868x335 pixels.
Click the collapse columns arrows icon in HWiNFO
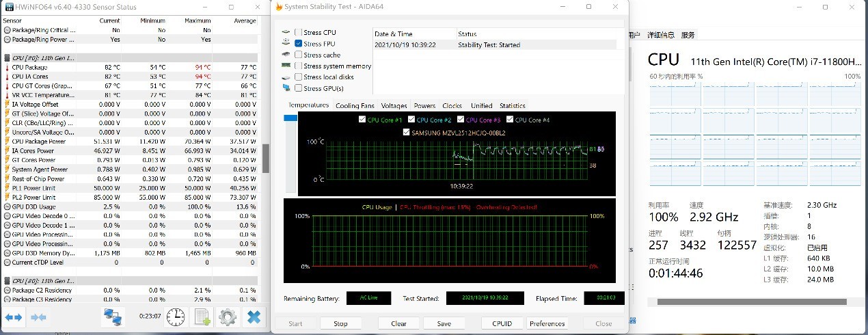[38, 317]
